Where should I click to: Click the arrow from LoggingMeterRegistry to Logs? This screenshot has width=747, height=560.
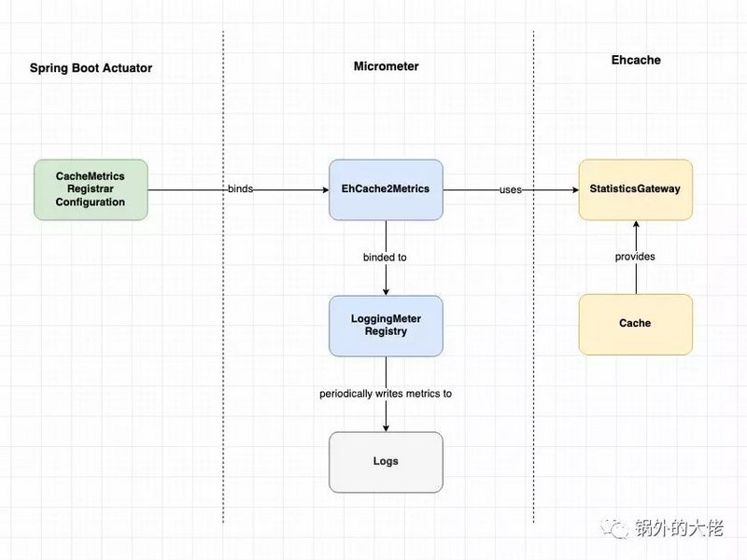[386, 420]
